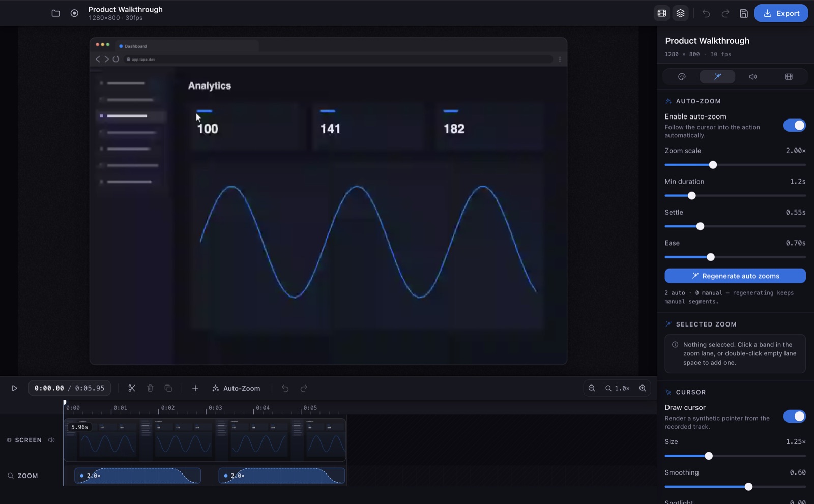Screen dimensions: 814x504
Task: Toggle the Draw cursor switch
Action: pyautogui.click(x=795, y=416)
